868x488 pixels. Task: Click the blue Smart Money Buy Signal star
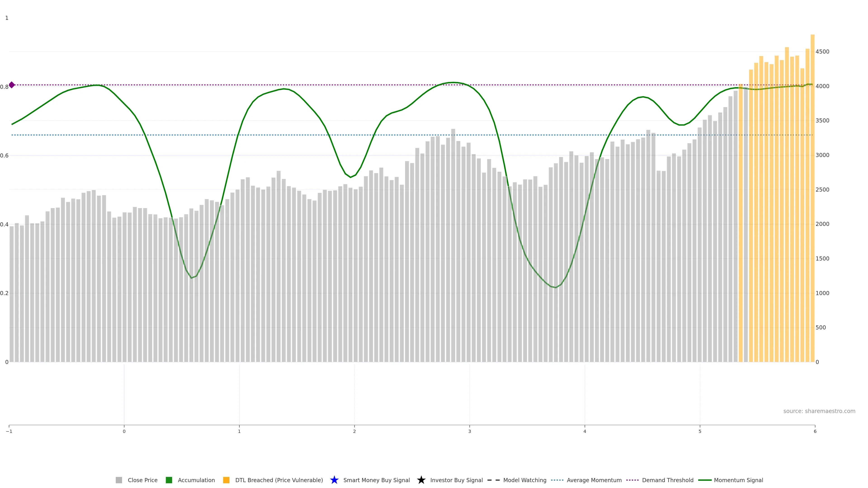pyautogui.click(x=334, y=480)
